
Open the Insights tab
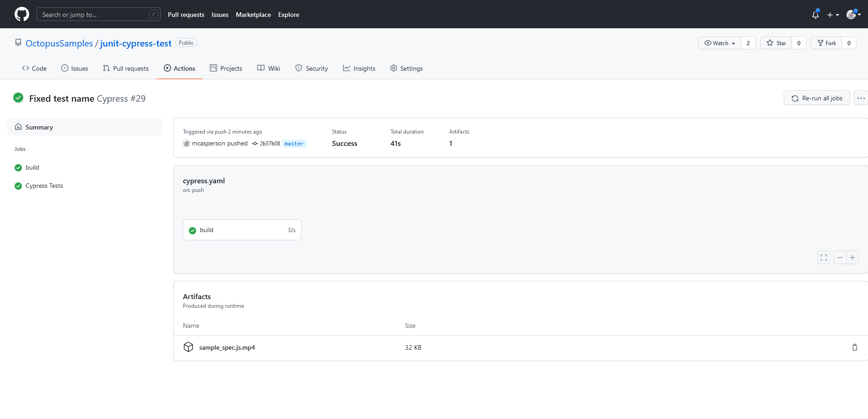coord(359,68)
